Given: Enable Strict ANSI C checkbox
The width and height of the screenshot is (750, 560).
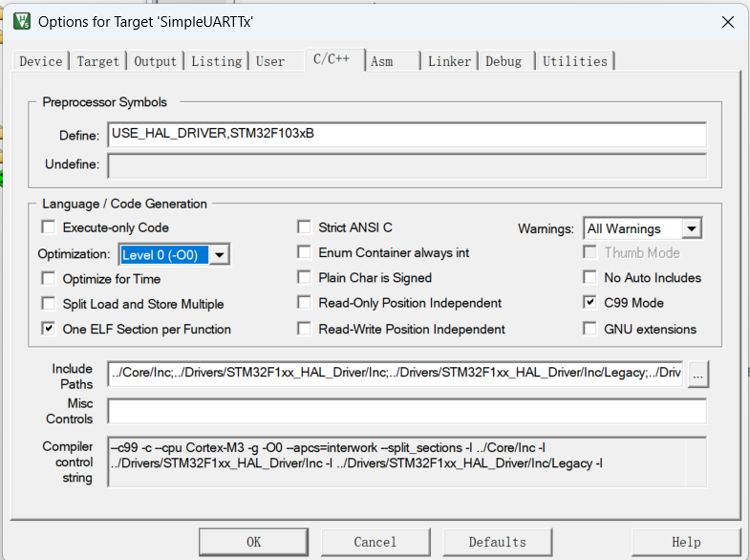Looking at the screenshot, I should pyautogui.click(x=304, y=226).
